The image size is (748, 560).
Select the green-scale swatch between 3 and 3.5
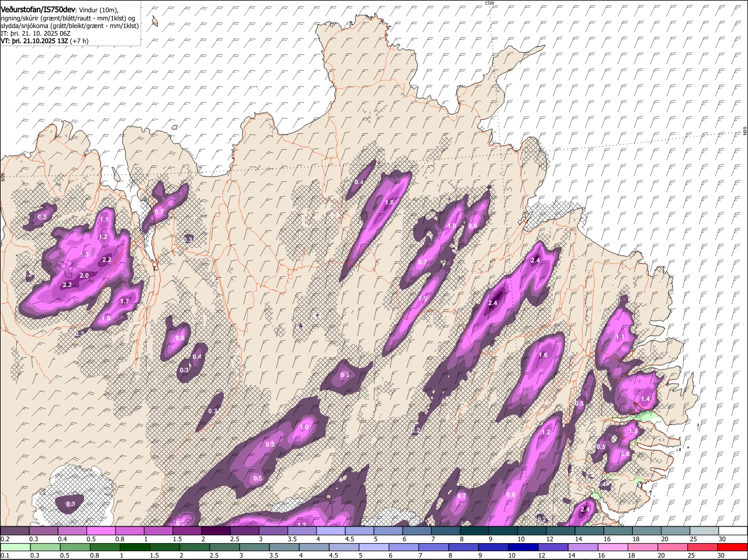[255, 548]
